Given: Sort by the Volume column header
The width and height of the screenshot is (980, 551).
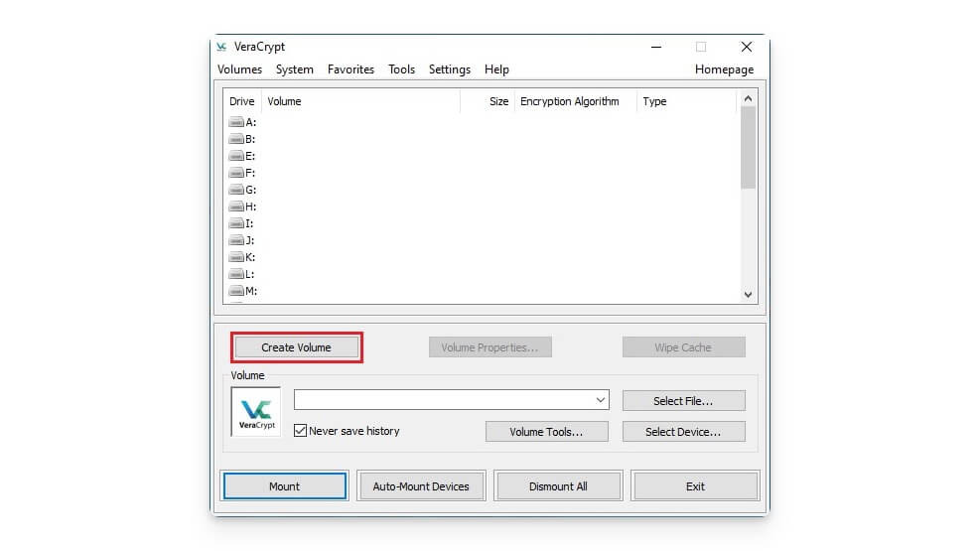Looking at the screenshot, I should click(360, 101).
